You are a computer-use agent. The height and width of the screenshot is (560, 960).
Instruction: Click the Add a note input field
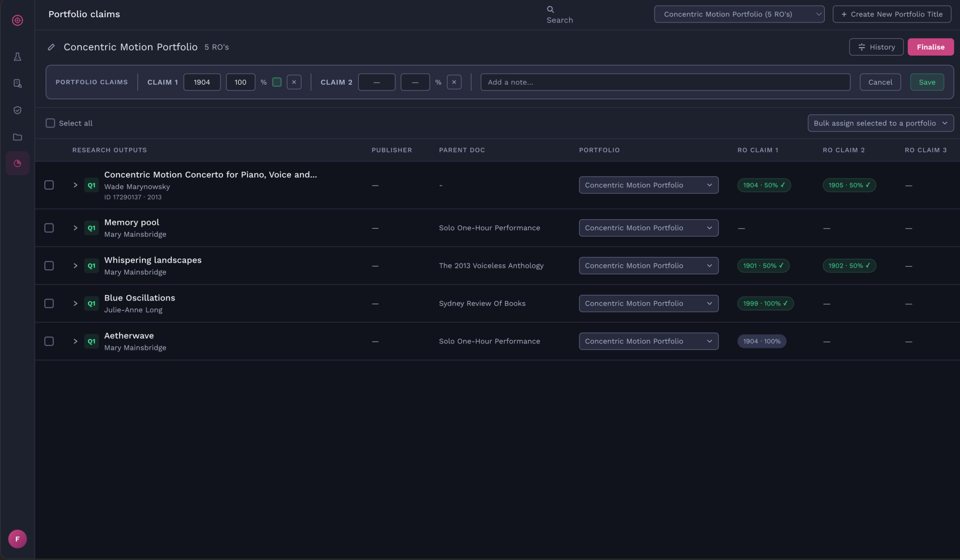(x=665, y=82)
